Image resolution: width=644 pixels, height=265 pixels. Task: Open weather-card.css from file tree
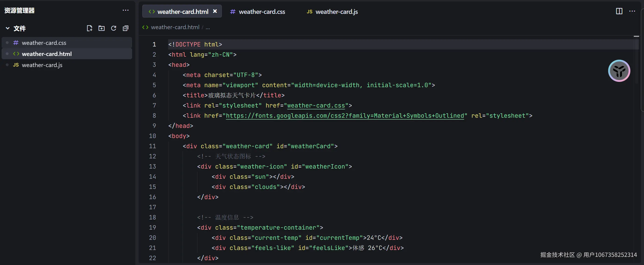click(44, 43)
